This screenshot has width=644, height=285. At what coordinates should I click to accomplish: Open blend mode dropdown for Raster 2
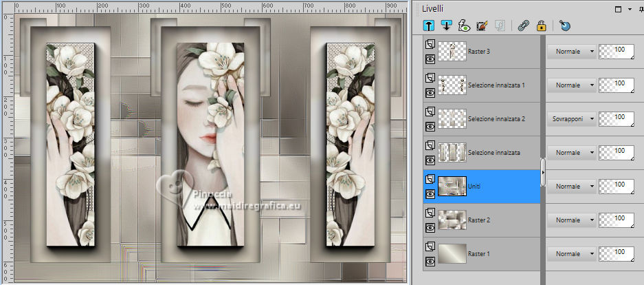coord(571,220)
